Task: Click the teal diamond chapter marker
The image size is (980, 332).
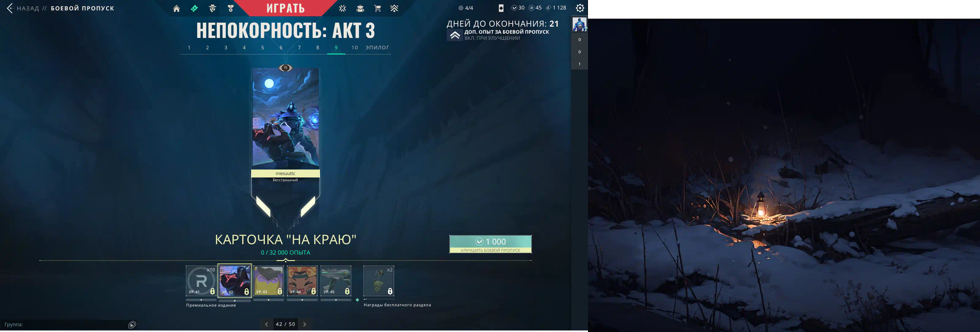Action: (357, 300)
